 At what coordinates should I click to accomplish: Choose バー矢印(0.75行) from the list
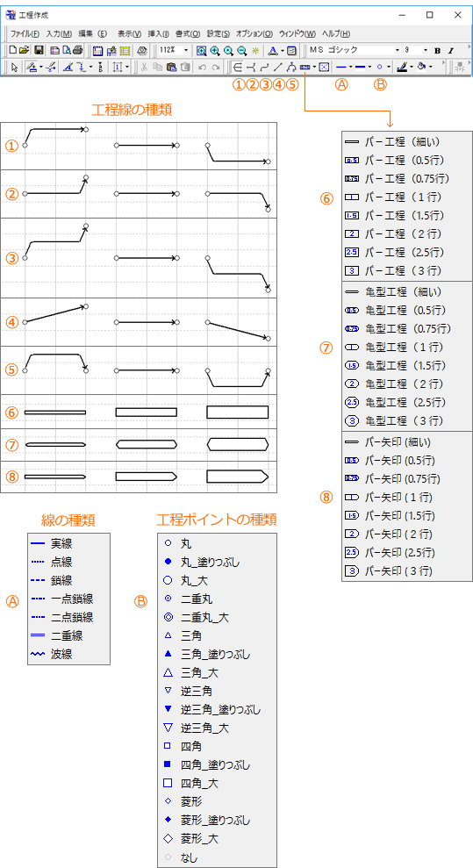click(394, 477)
